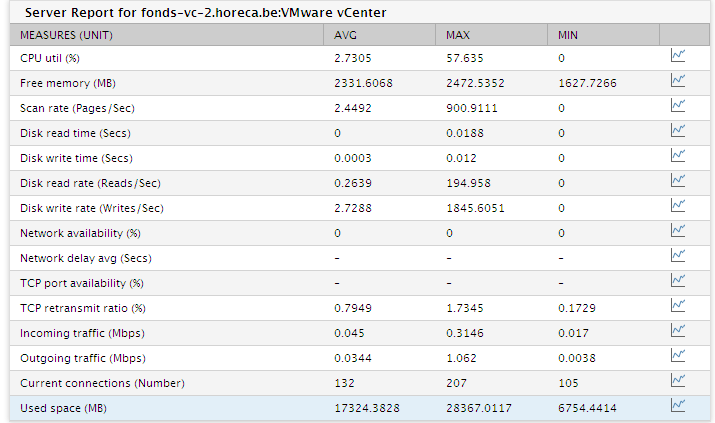The image size is (715, 423).
Task: Open graph icon for Outgoing traffic row
Action: [x=678, y=356]
